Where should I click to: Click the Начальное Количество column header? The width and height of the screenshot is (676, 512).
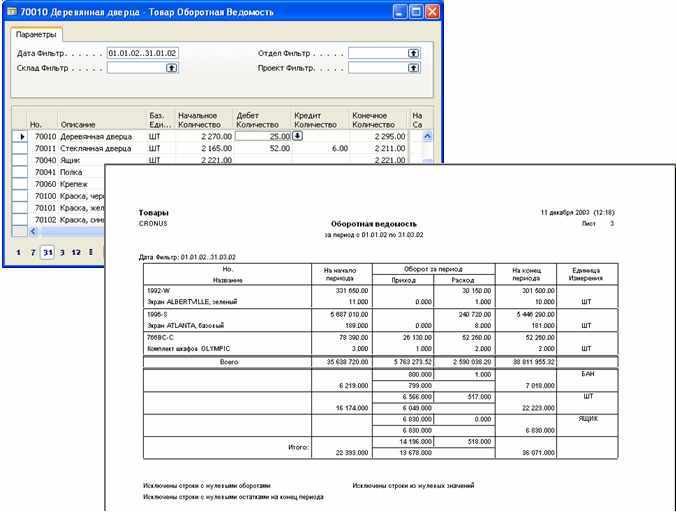point(203,120)
